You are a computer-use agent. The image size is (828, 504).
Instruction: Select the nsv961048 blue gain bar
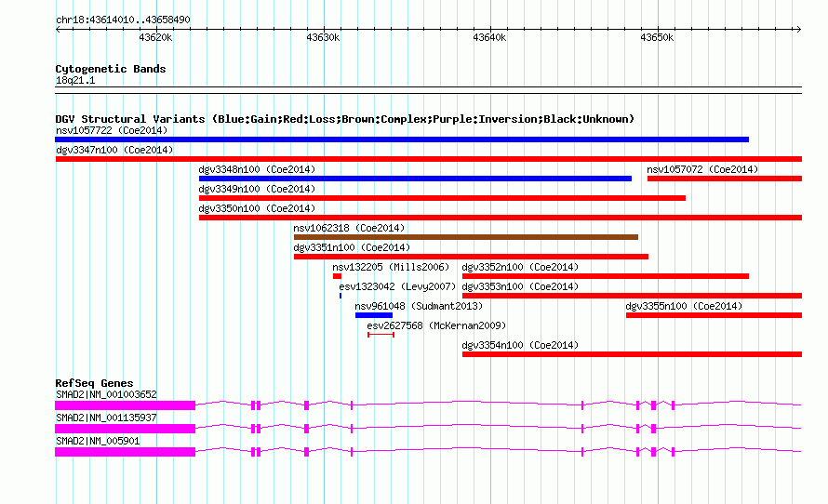374,315
